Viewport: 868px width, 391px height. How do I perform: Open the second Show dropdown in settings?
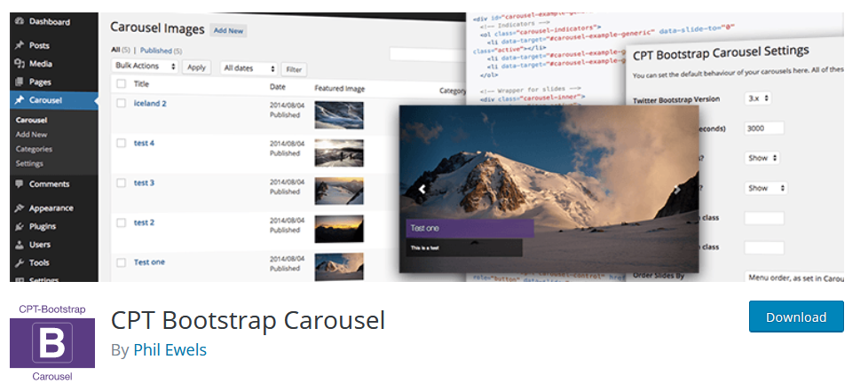[766, 188]
